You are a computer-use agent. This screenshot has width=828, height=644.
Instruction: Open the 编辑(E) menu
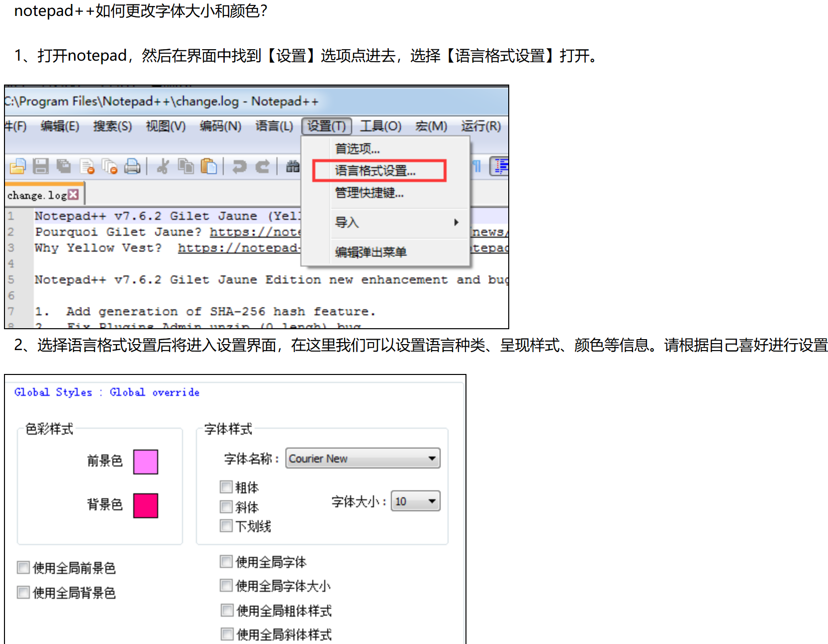pyautogui.click(x=60, y=126)
